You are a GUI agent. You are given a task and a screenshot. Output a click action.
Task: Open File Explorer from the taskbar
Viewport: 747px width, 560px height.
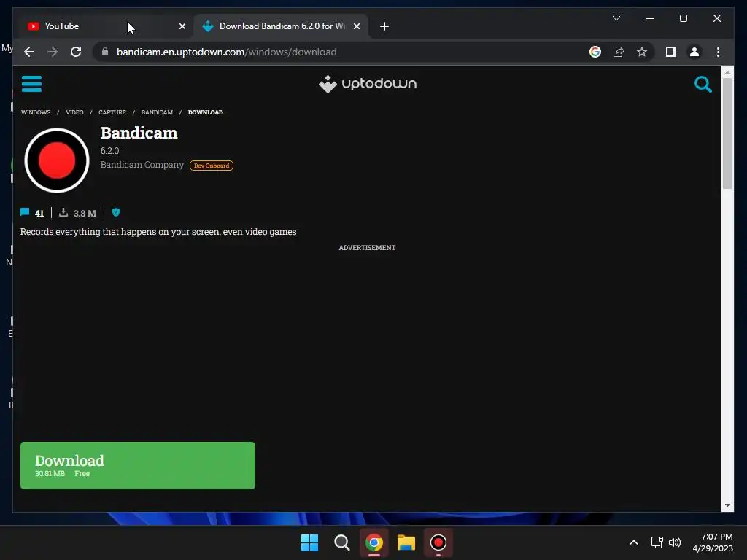406,542
